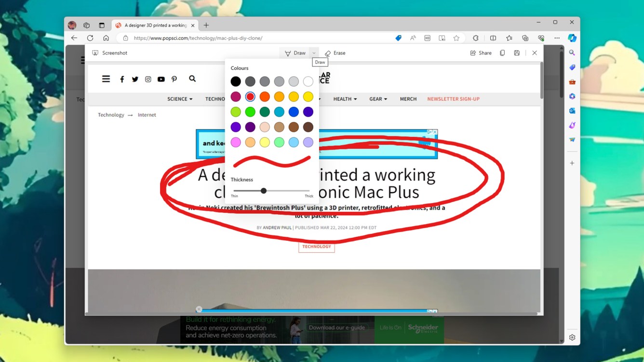This screenshot has height=362, width=644.
Task: Expand the SCIENCE menu dropdown
Action: 180,99
